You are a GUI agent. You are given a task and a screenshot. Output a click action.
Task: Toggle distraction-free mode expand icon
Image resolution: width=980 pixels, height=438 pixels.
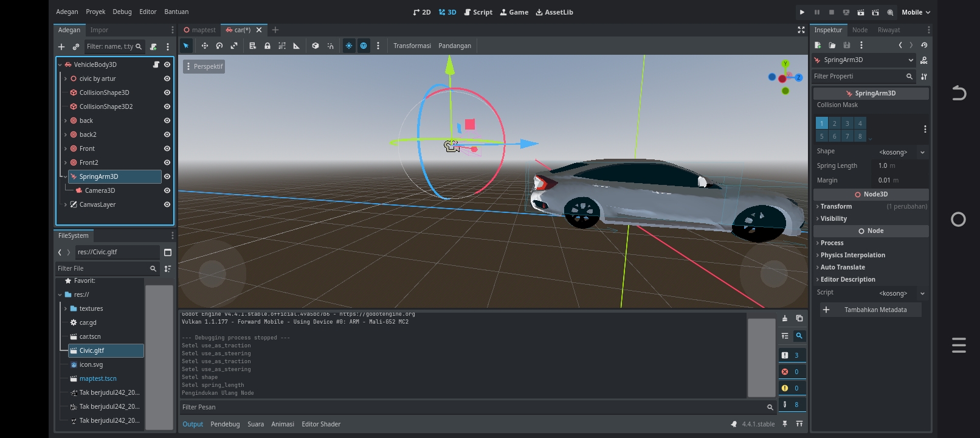click(x=801, y=30)
